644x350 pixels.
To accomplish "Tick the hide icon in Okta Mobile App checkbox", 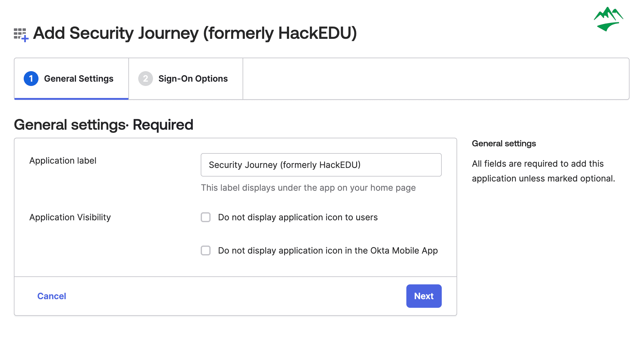I will pyautogui.click(x=206, y=250).
